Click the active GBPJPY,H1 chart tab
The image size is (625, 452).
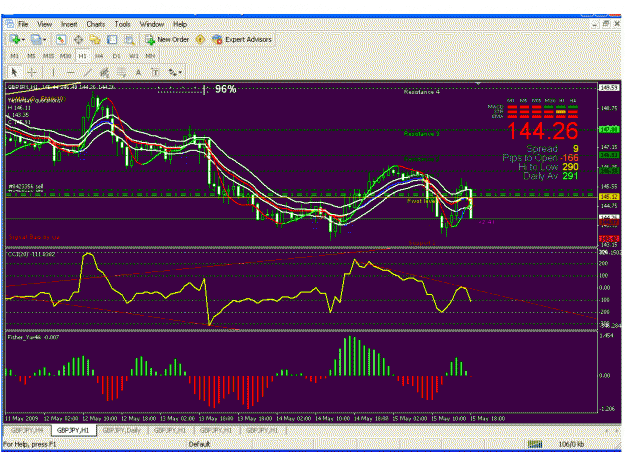[73, 430]
